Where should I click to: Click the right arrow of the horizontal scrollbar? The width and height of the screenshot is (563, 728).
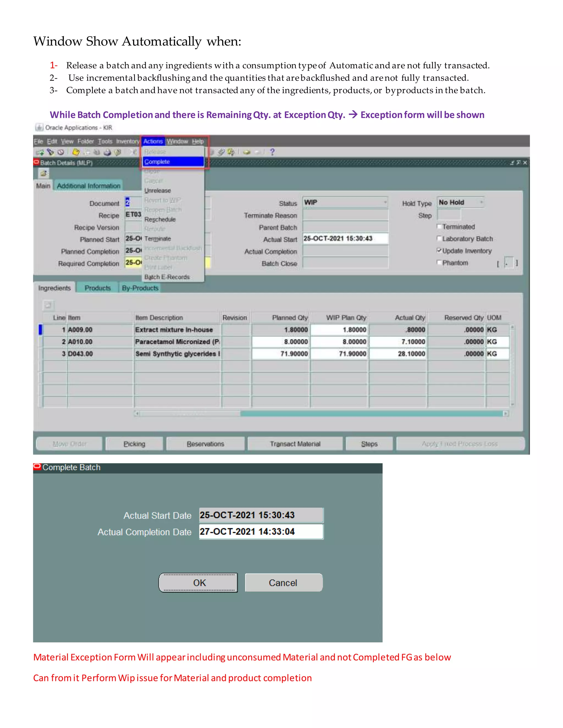pyautogui.click(x=506, y=414)
